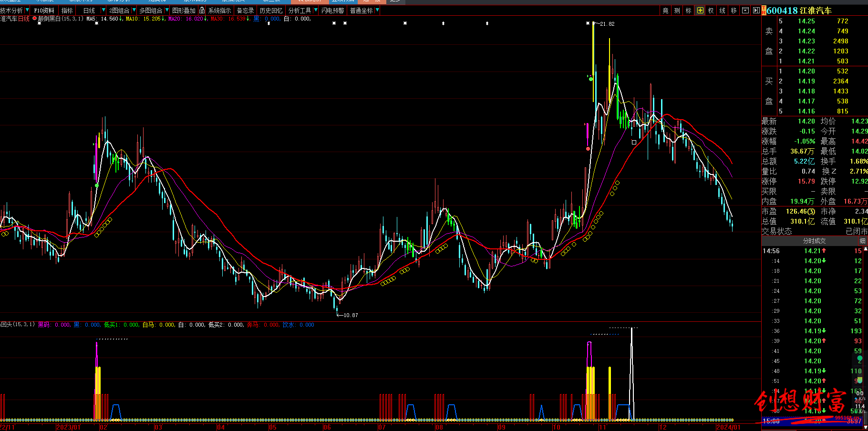The height and width of the screenshot is (431, 868).
Task: Click the small white square marker on chart
Action: click(634, 142)
